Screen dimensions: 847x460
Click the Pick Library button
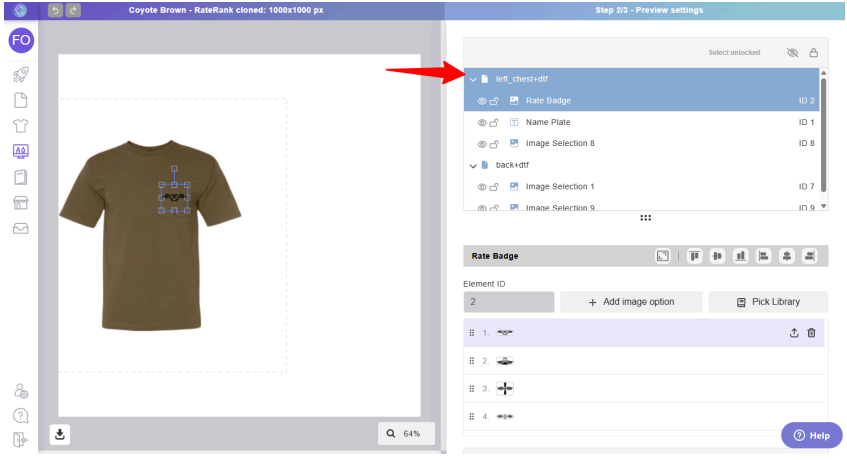[767, 302]
